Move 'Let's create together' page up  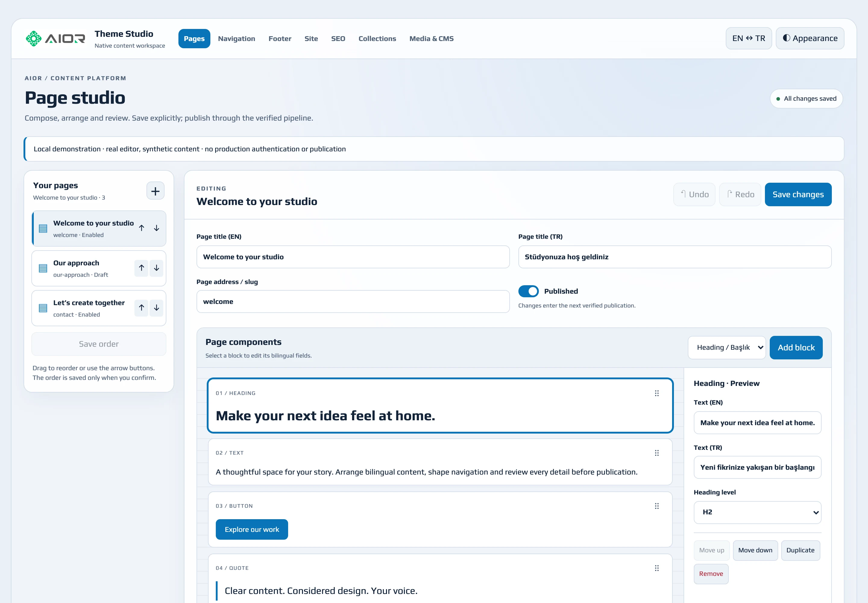(141, 308)
